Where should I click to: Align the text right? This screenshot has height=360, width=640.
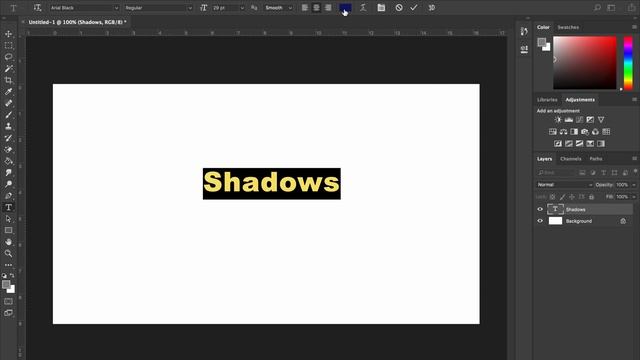(x=328, y=8)
